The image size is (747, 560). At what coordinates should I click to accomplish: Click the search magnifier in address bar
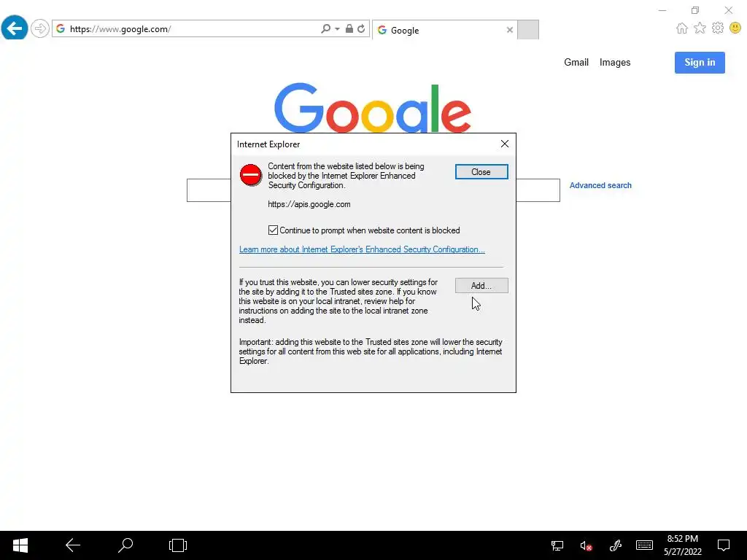(325, 28)
